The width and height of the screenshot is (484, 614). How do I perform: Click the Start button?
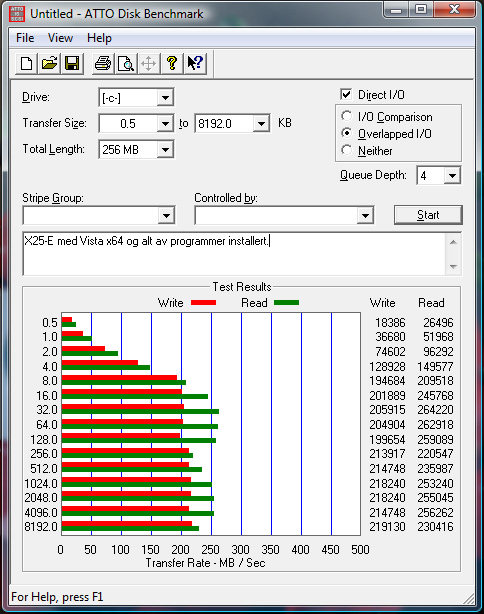[428, 215]
